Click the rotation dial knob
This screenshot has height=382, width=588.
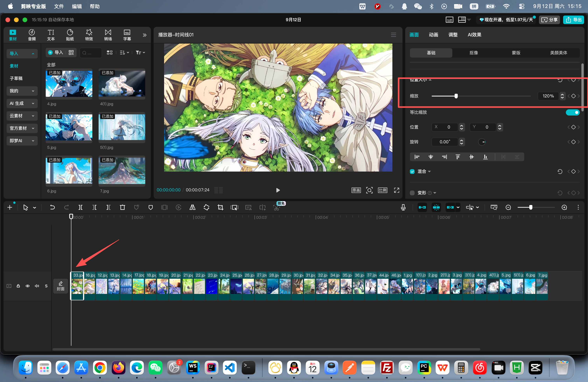click(x=482, y=142)
